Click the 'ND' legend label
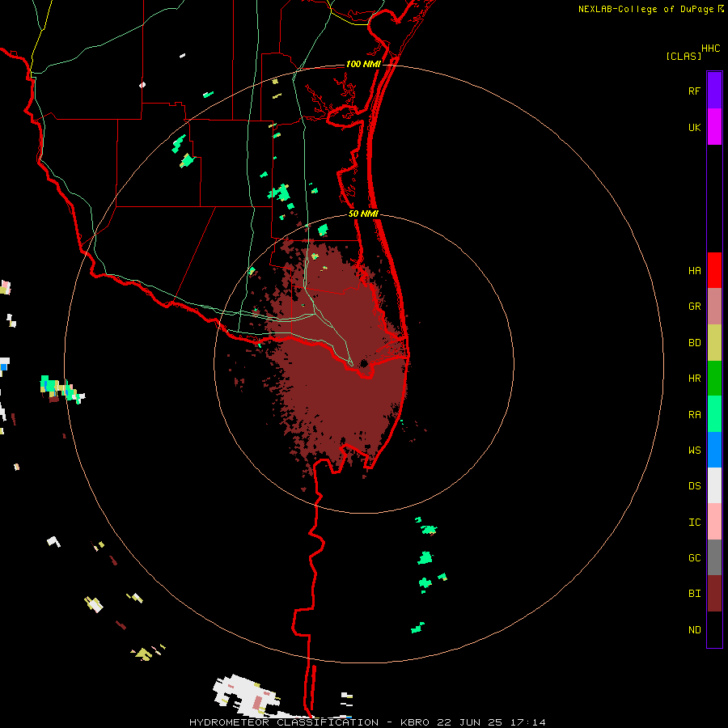The width and height of the screenshot is (728, 728). [x=695, y=630]
